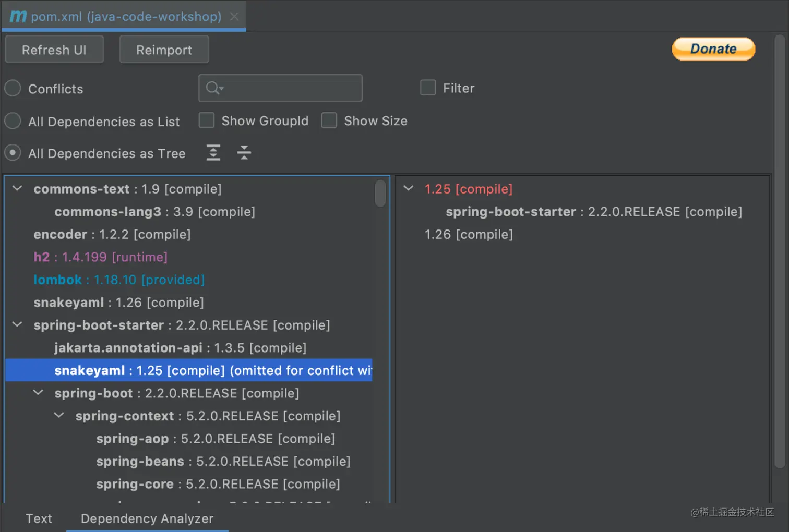Click the Expand All tree icon
The image size is (789, 532).
[x=213, y=153]
